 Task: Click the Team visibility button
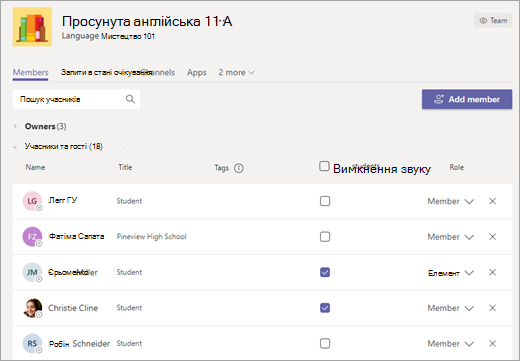point(493,20)
